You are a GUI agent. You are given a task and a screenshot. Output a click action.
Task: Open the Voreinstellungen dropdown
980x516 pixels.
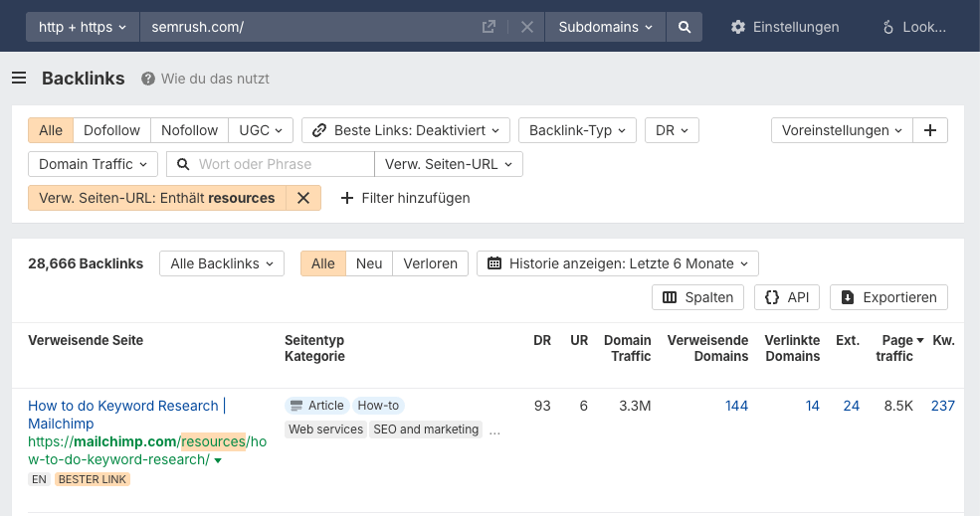coord(842,130)
